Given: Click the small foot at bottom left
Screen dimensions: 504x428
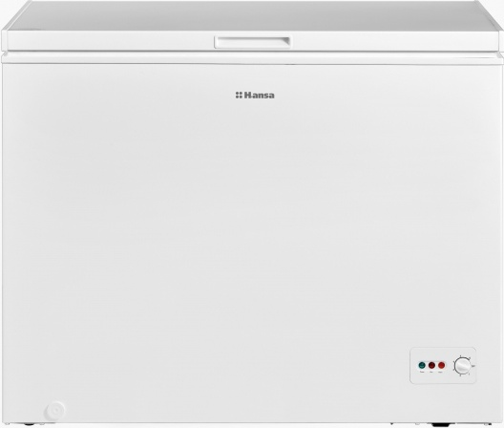Looking at the screenshot, I should pos(30,424).
